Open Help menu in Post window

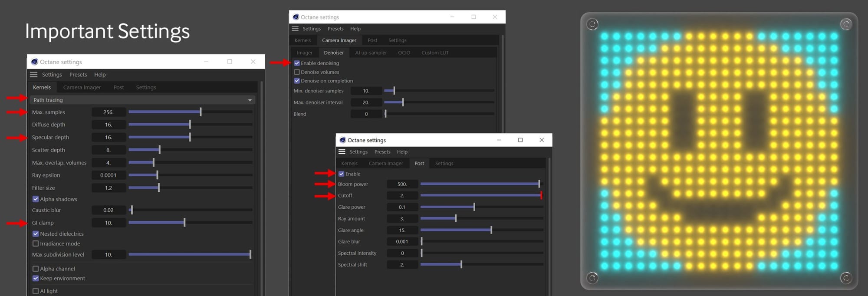point(402,152)
